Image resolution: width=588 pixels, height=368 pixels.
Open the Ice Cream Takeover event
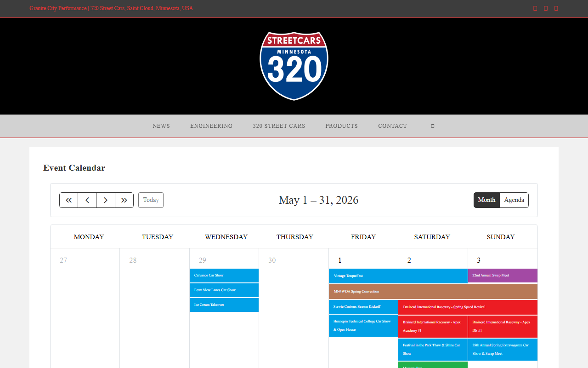tap(224, 305)
